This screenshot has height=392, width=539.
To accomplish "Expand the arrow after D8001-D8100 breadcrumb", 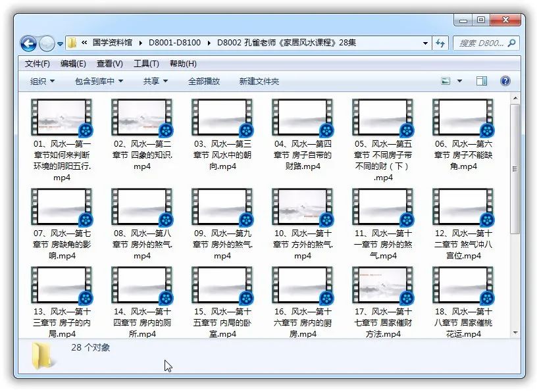I will coord(209,43).
